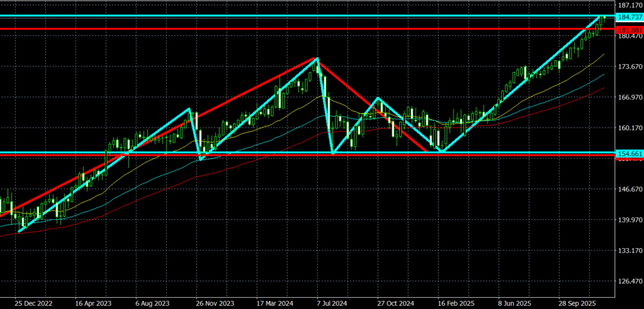Click the latest candlestick at the far right

(604, 19)
